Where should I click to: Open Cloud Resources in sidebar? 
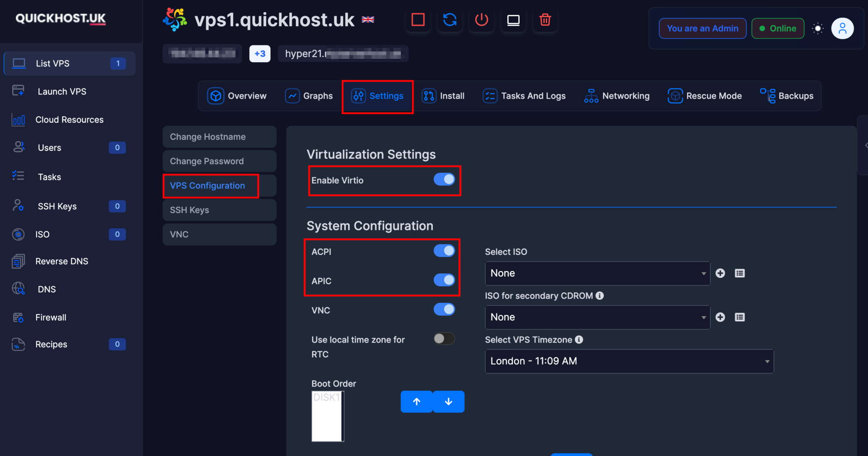70,120
